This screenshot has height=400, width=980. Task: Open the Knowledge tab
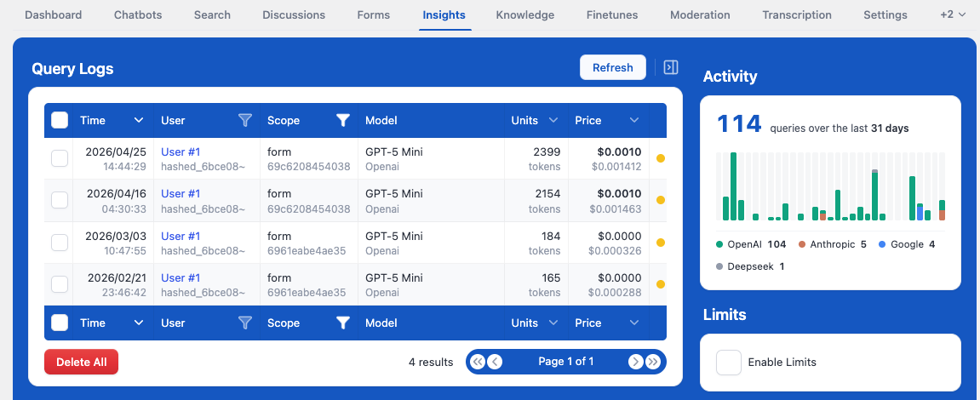click(x=525, y=15)
